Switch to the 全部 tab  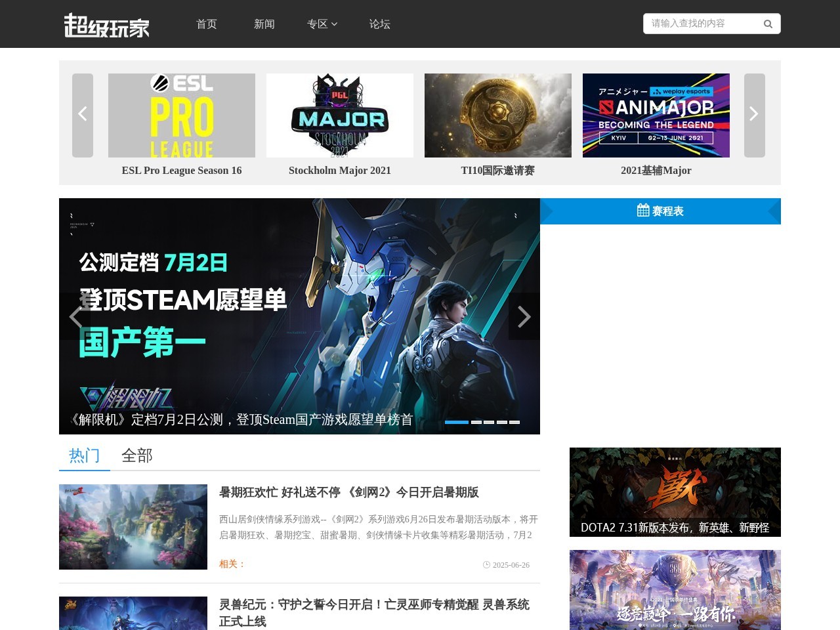[137, 455]
